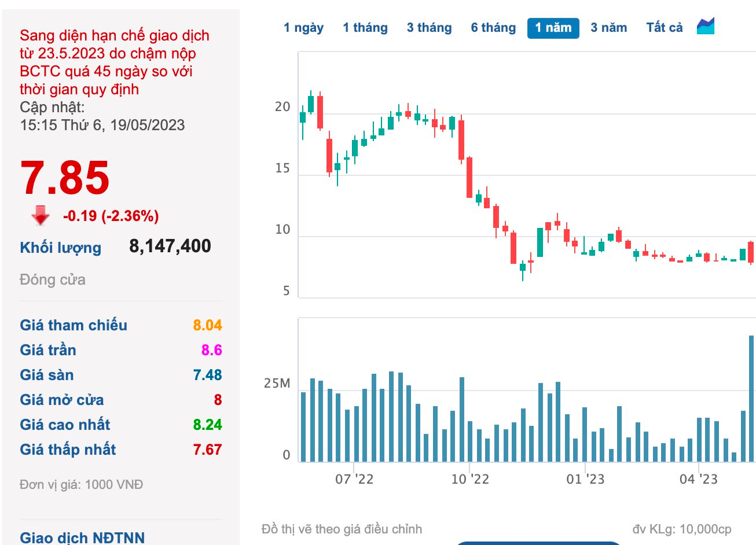Click the last red candlestick on the chart

click(x=751, y=252)
